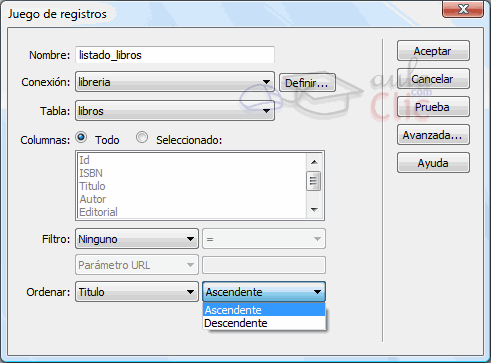
Task: Collapse the Ascendente sort order combo box
Action: point(264,292)
